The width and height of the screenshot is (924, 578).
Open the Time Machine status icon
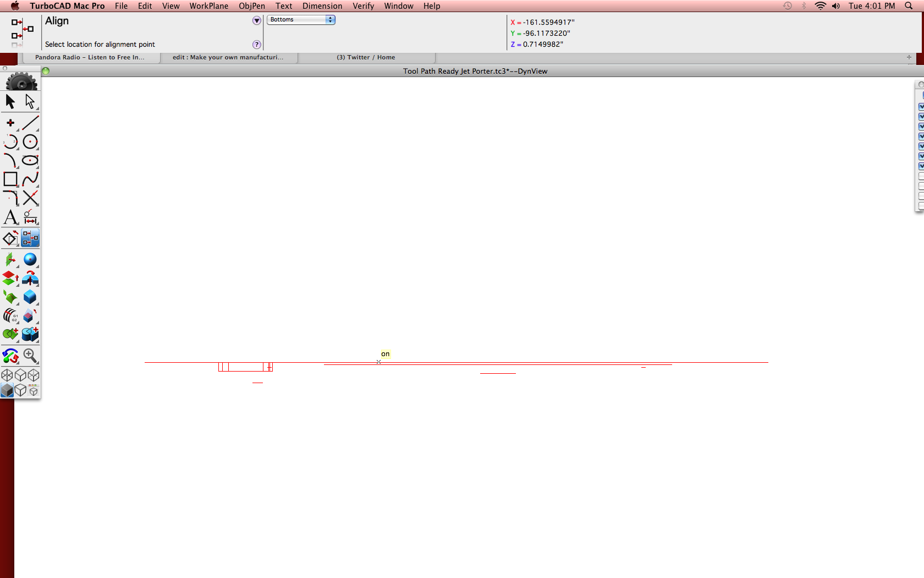[x=788, y=6]
